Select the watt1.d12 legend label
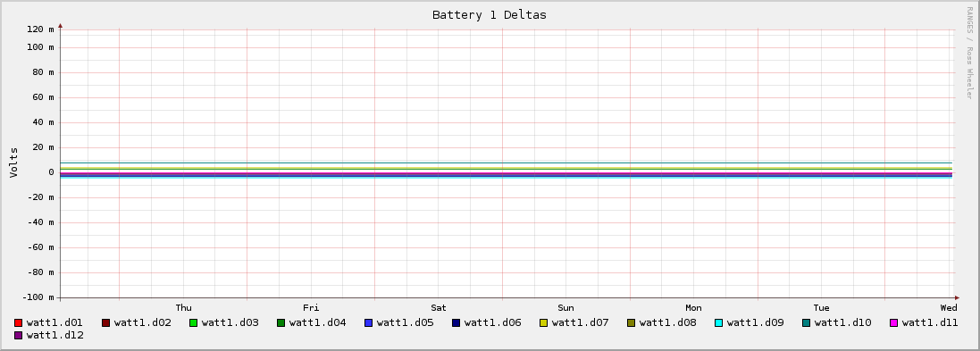This screenshot has width=980, height=351. (55, 336)
